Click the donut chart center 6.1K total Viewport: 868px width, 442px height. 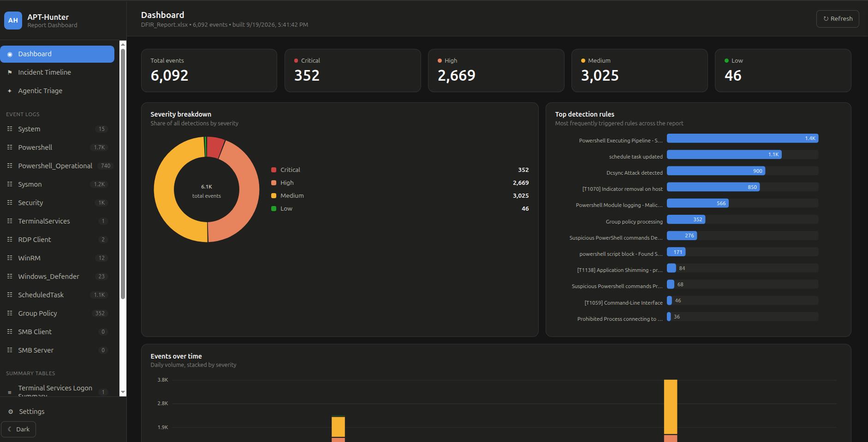[207, 191]
